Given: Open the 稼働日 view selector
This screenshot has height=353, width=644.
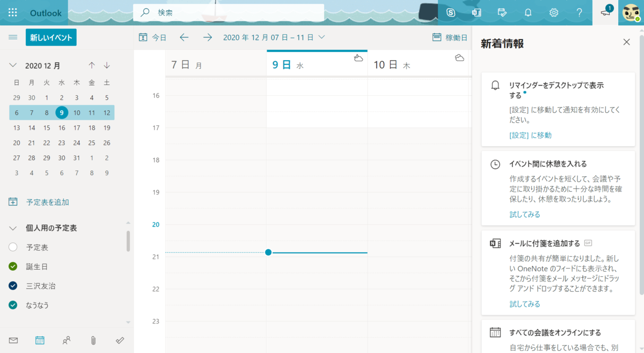Looking at the screenshot, I should point(450,38).
